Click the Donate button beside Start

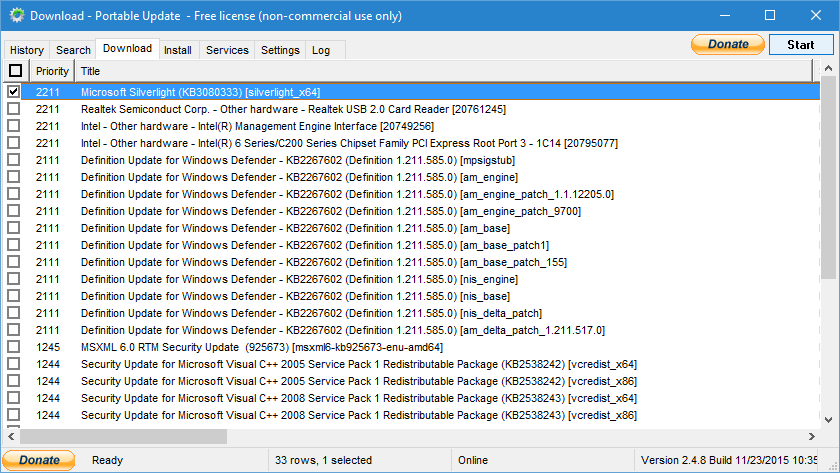tap(728, 45)
